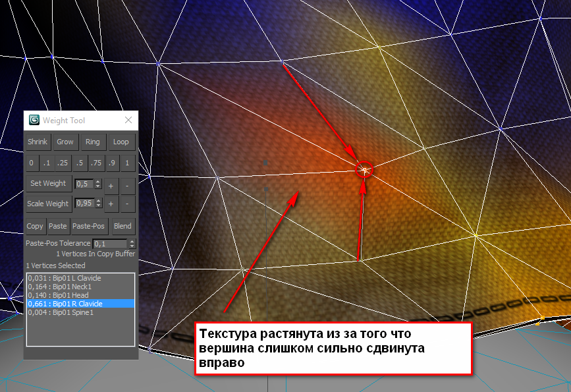Close the Weight Tool window

pos(128,121)
